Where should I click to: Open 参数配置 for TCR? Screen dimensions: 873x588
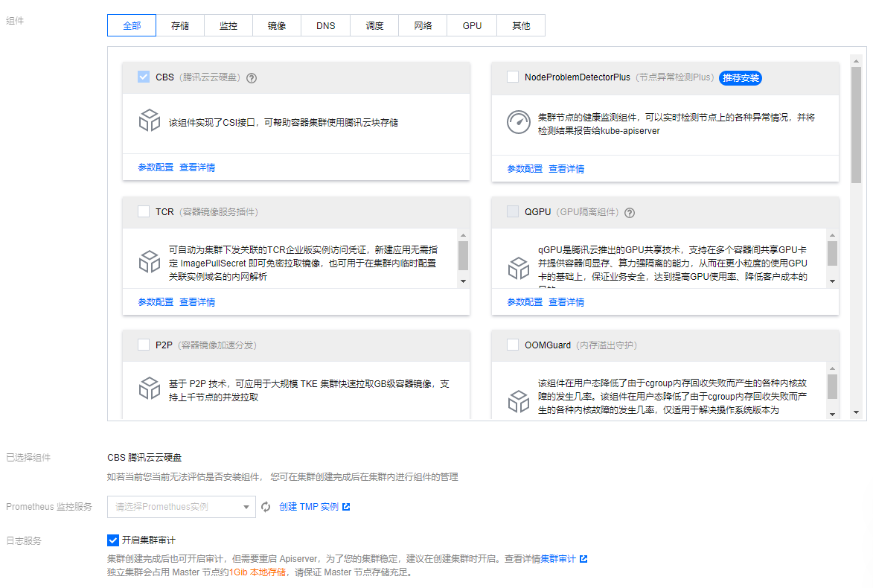click(156, 301)
